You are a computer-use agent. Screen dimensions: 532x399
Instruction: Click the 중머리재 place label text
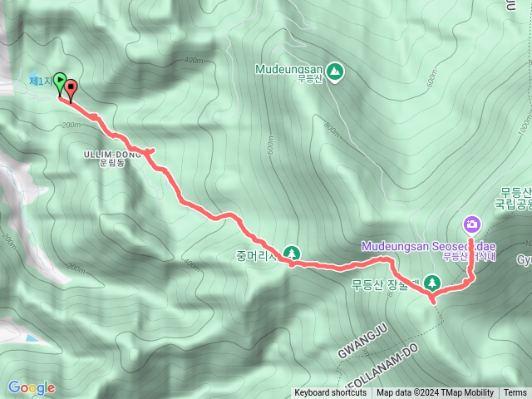click(258, 255)
